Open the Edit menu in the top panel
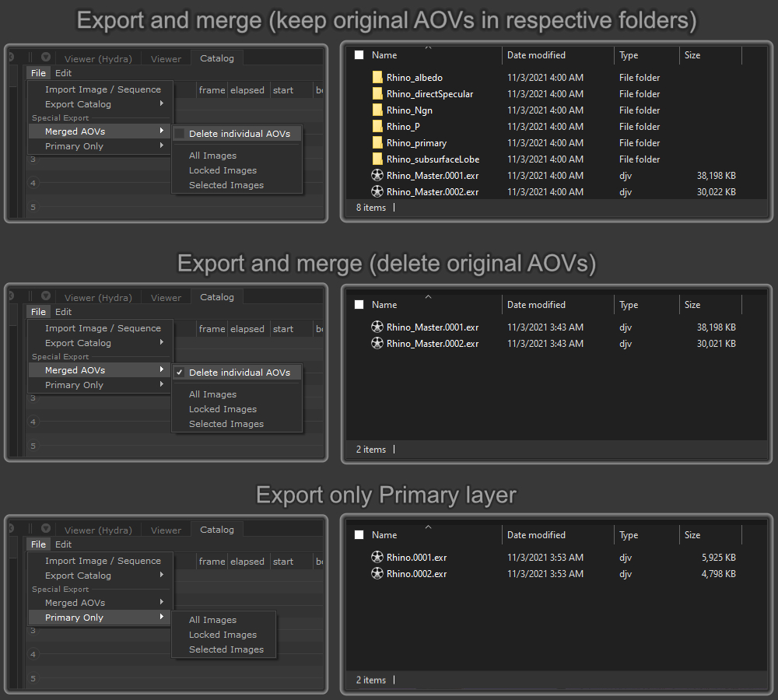The image size is (778, 700). click(63, 73)
